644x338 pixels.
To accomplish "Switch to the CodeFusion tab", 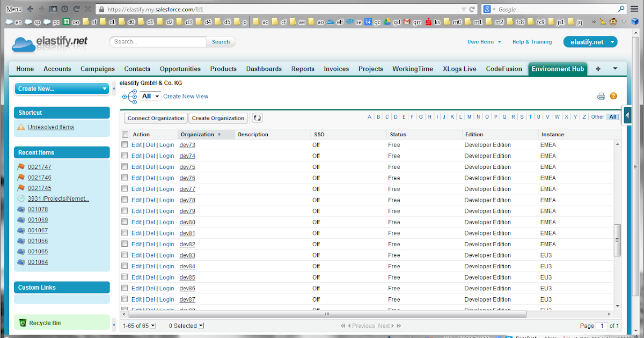I will click(504, 69).
